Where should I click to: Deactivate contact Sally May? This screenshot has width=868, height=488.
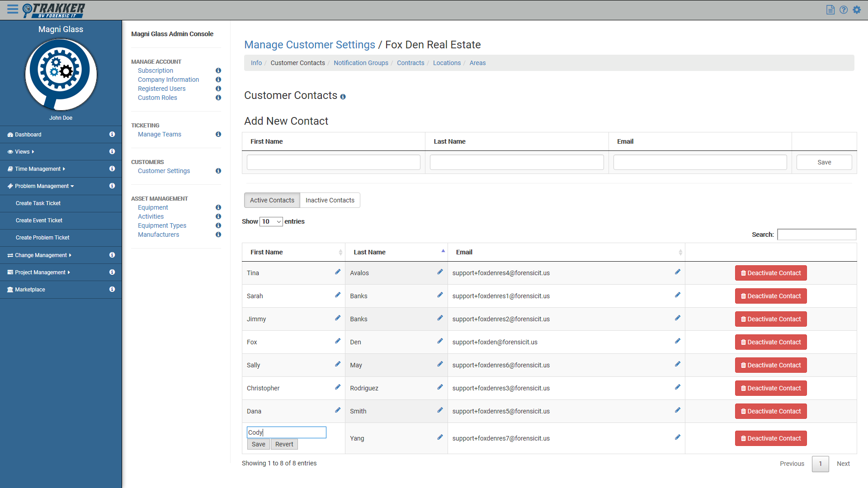pos(770,365)
